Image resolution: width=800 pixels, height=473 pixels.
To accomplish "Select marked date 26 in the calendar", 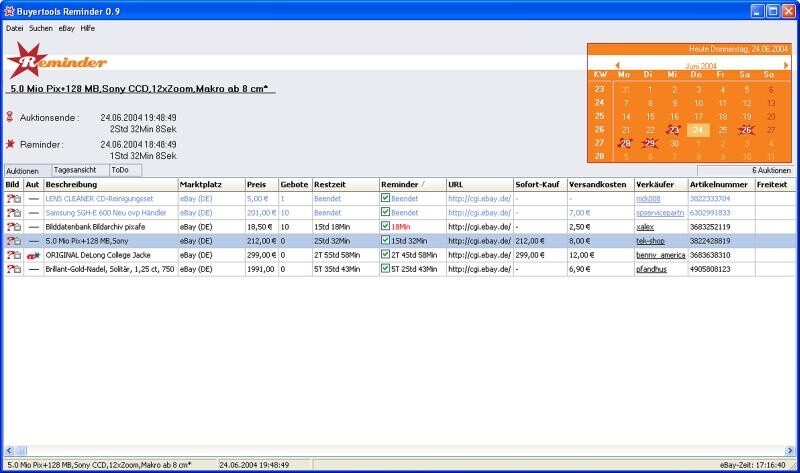I will pos(746,129).
